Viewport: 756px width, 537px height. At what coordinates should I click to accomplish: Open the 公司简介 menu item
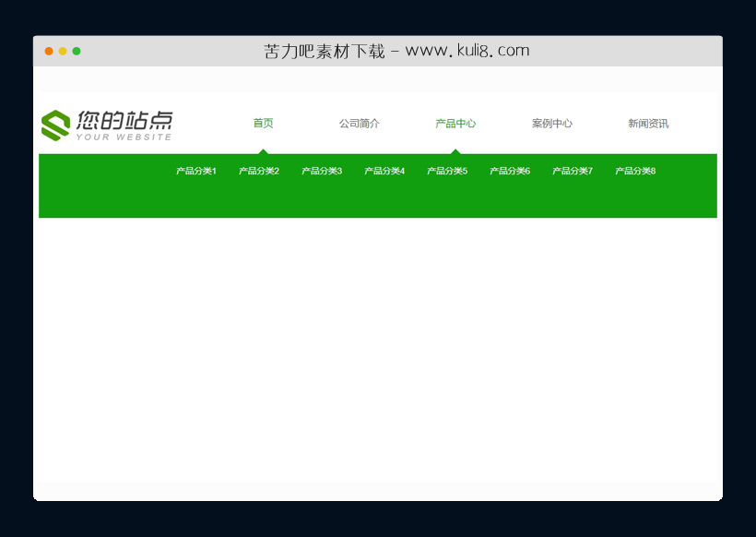(x=360, y=122)
